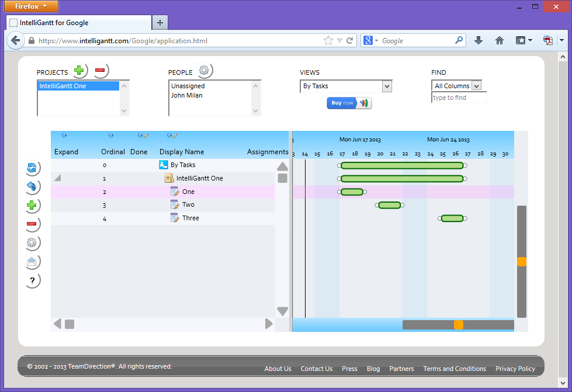
Task: Click the refresh icon in left sidebar
Action: point(32,168)
